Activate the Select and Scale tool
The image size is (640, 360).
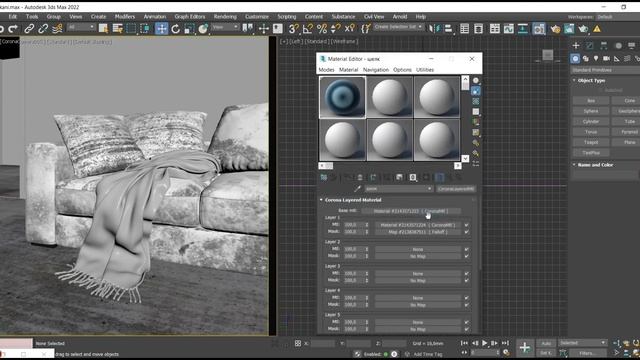[189, 29]
